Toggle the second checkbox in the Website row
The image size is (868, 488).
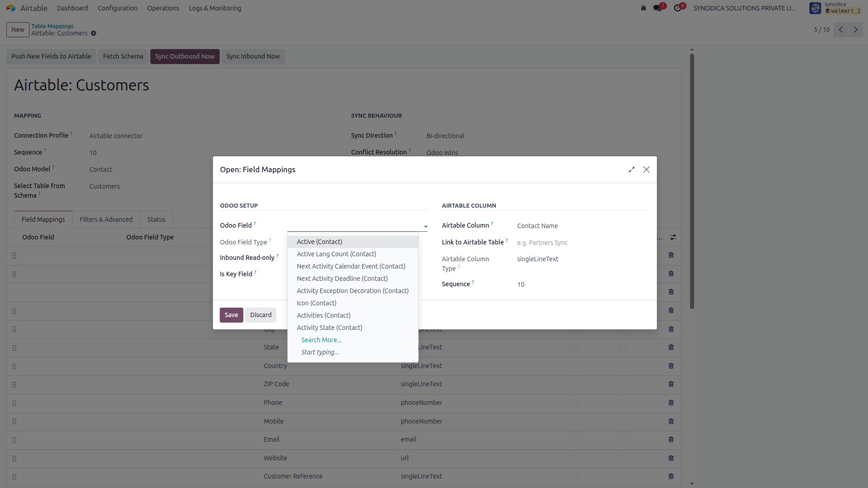(x=623, y=458)
